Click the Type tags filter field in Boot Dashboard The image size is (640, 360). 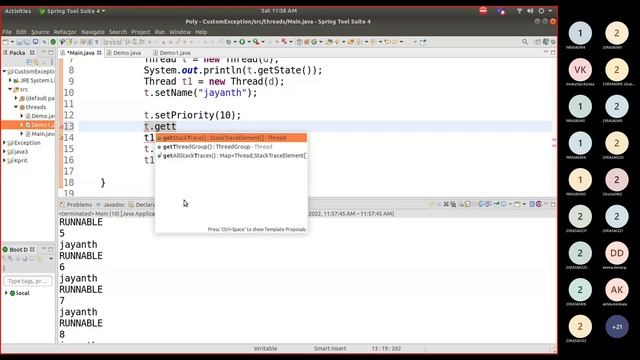[x=28, y=281]
